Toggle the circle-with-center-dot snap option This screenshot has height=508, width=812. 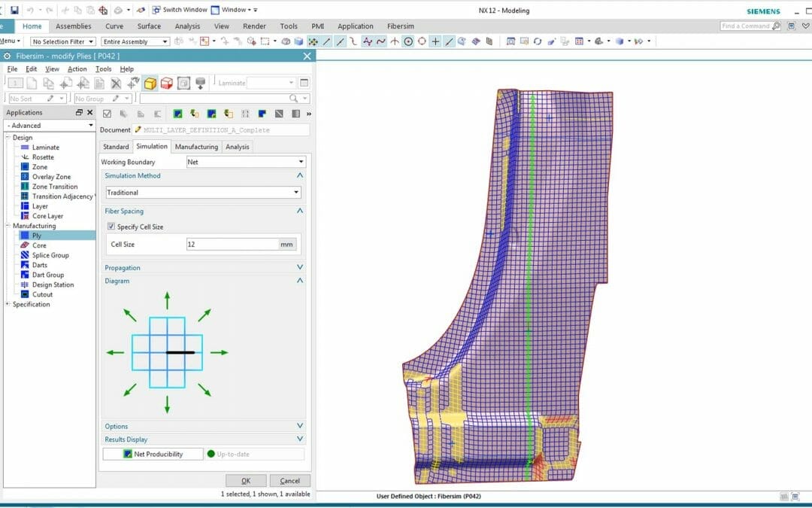pyautogui.click(x=408, y=41)
